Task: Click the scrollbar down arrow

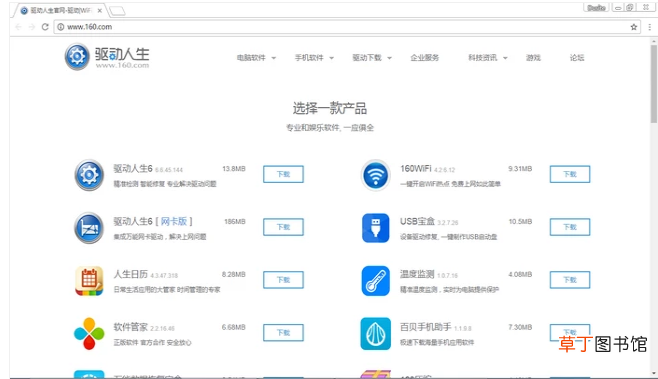Action: (x=654, y=373)
